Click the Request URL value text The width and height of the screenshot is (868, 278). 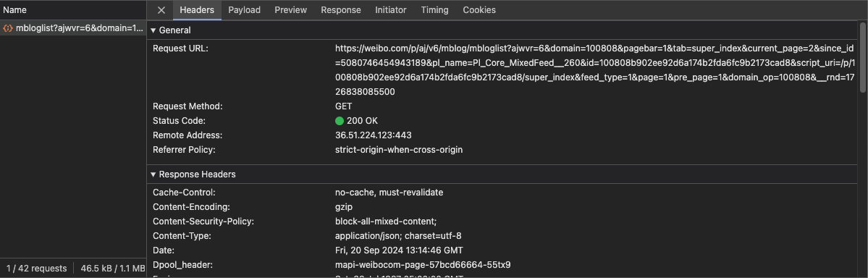pyautogui.click(x=595, y=70)
